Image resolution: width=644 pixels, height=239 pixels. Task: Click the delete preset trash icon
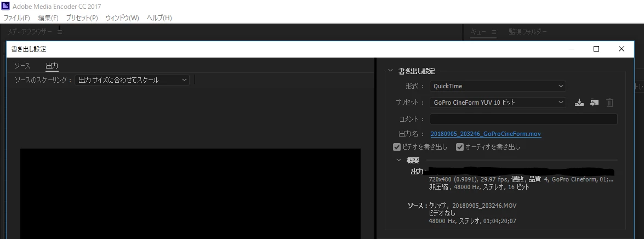click(609, 103)
